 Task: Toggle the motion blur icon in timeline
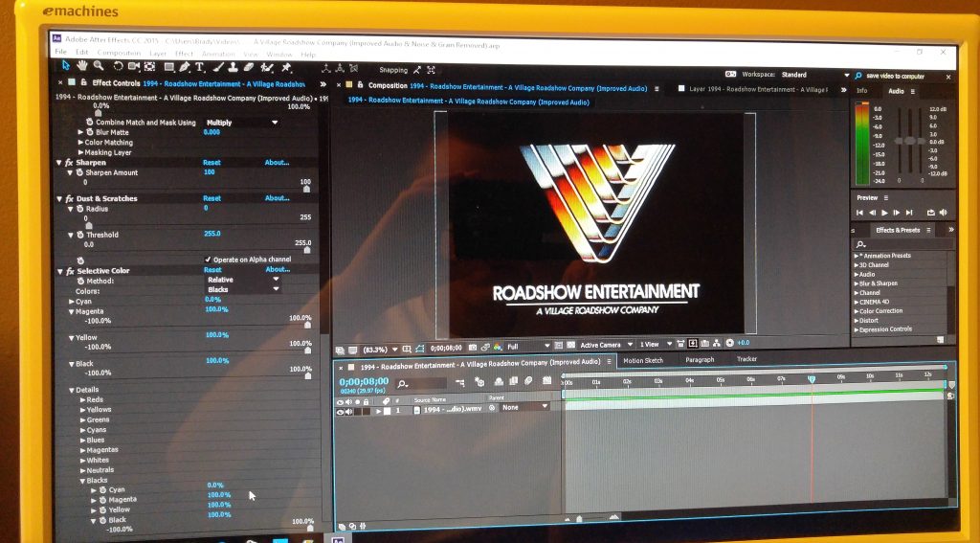click(528, 380)
